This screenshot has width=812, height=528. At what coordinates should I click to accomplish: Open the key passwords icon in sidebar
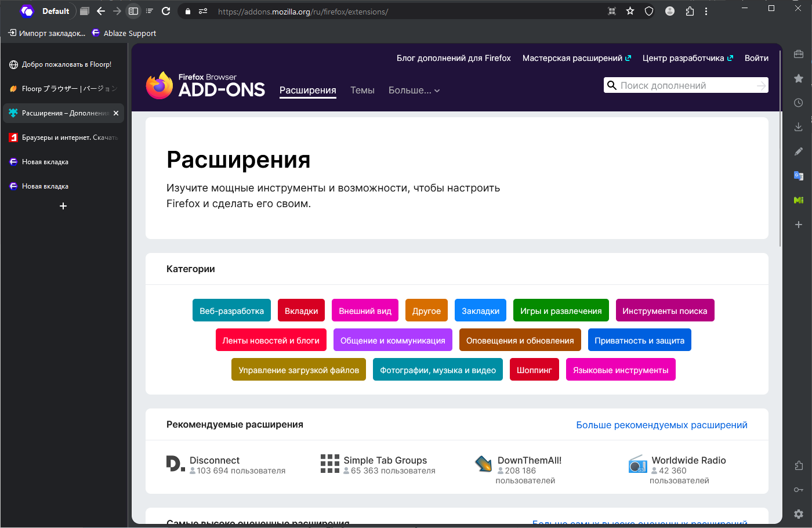tap(799, 490)
